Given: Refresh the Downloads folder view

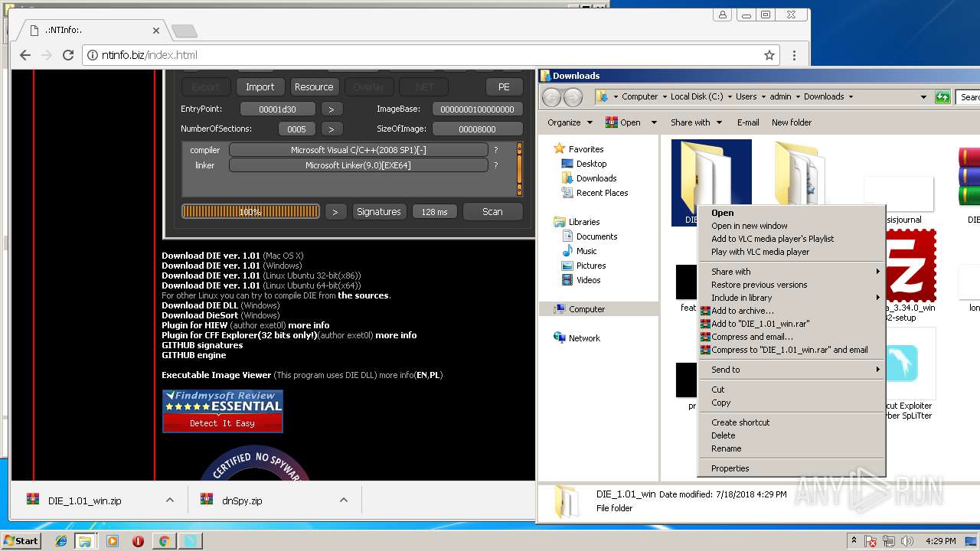Looking at the screenshot, I should point(942,97).
